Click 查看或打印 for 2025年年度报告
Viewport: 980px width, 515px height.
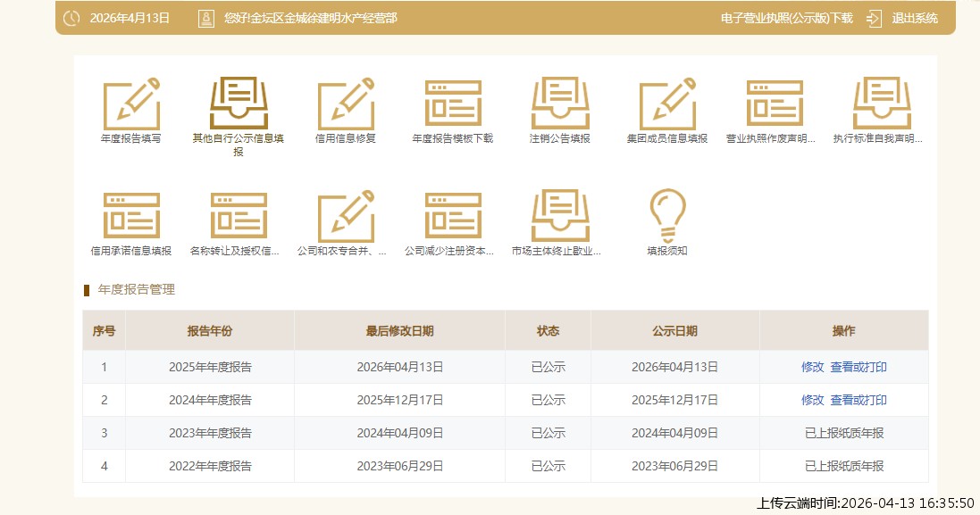859,367
